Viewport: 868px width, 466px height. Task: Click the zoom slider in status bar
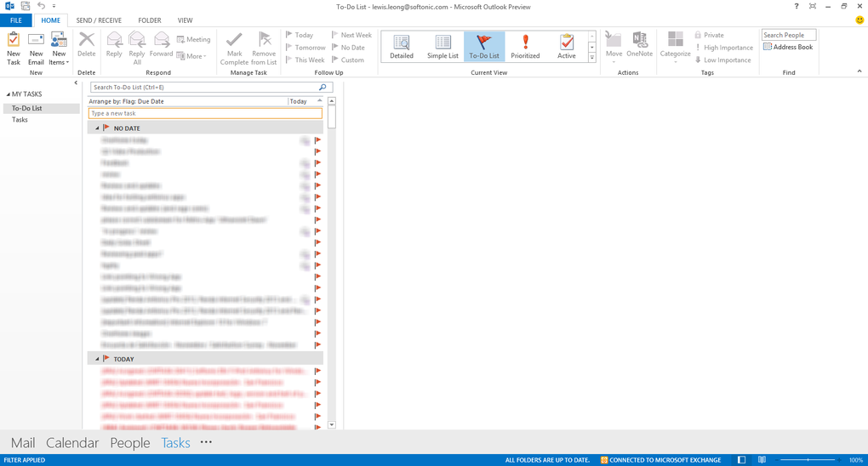[x=809, y=460]
